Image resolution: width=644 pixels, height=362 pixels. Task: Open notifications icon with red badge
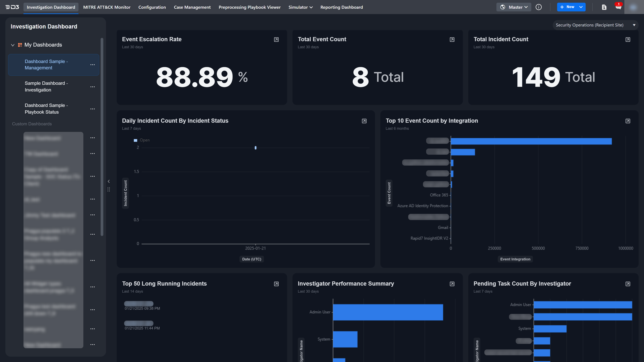click(618, 7)
